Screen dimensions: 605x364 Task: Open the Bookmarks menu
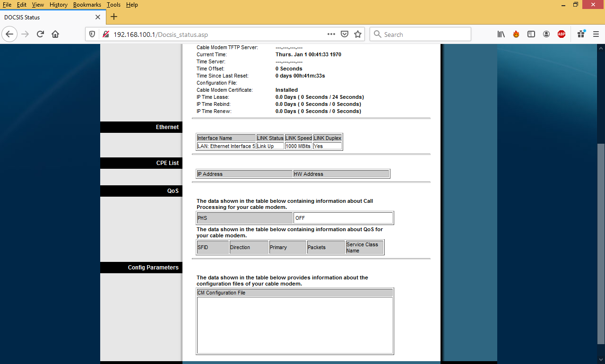tap(87, 5)
